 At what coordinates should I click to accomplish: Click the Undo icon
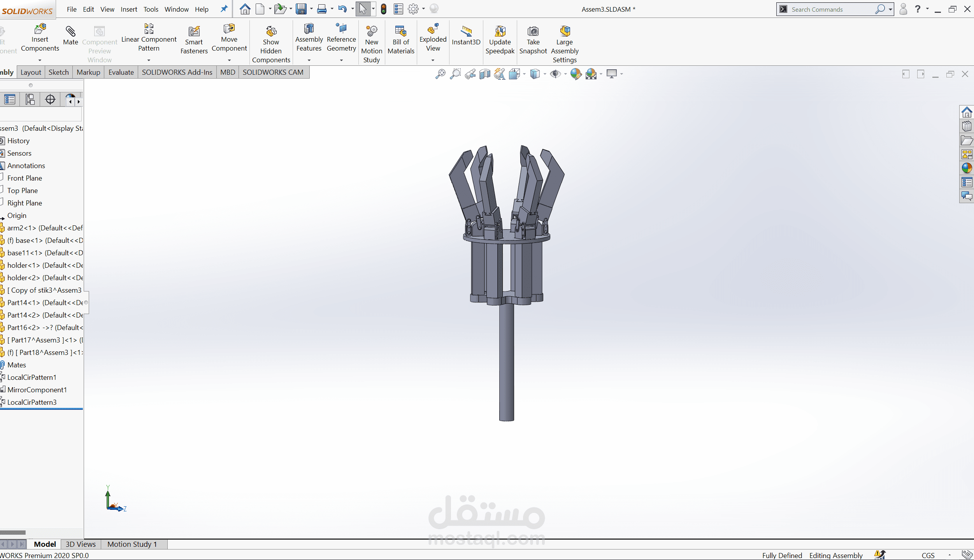click(342, 9)
